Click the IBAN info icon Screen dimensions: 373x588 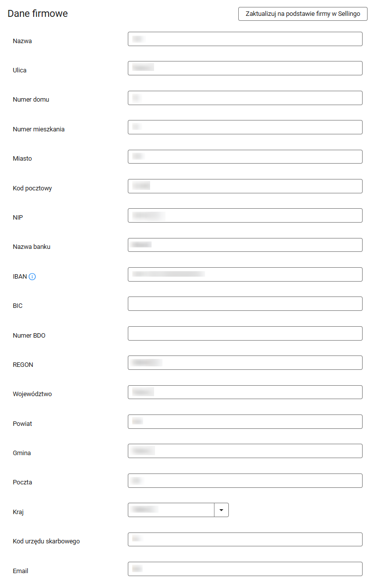click(32, 277)
